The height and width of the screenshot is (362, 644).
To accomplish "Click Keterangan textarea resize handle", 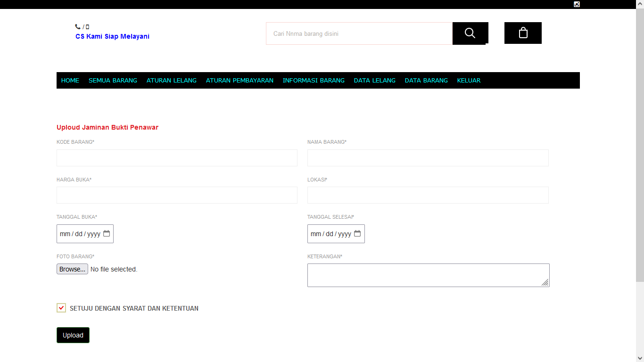I will click(x=545, y=282).
